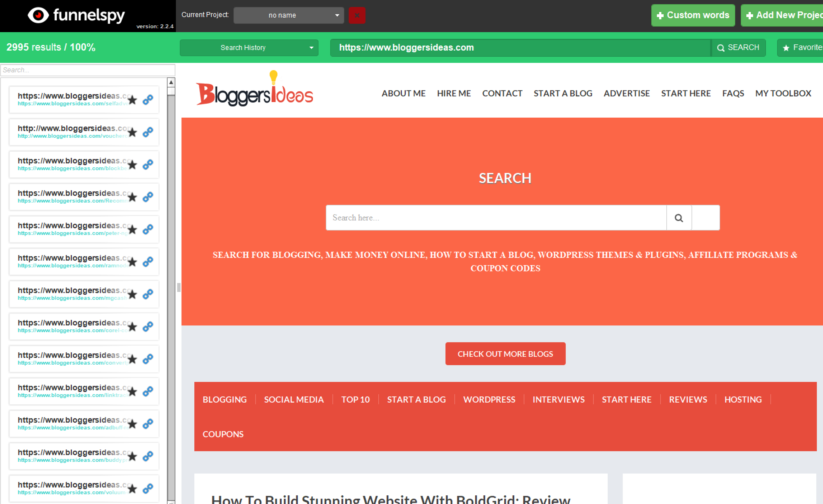The height and width of the screenshot is (504, 823).
Task: Toggle visibility of the COUPONS category tab
Action: pyautogui.click(x=223, y=434)
